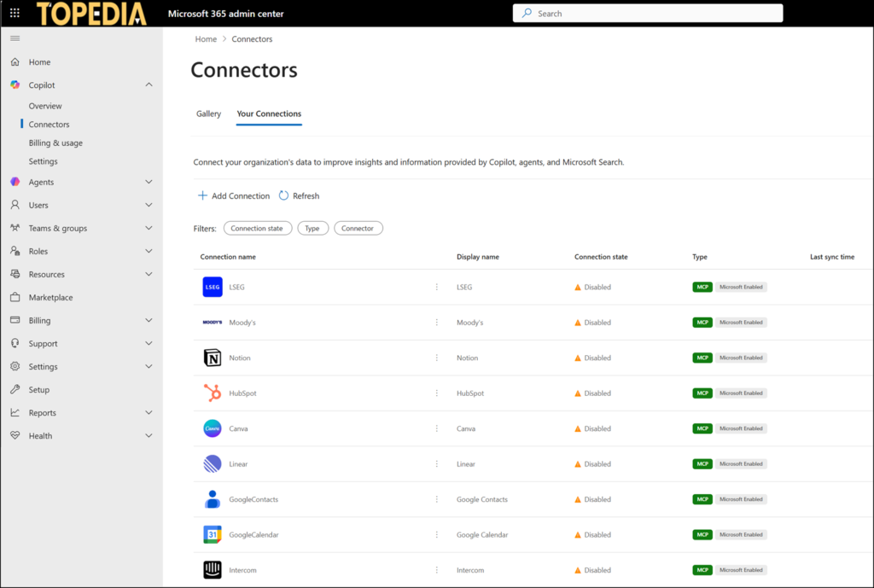
Task: Expand the Roles section chevron
Action: (x=149, y=251)
